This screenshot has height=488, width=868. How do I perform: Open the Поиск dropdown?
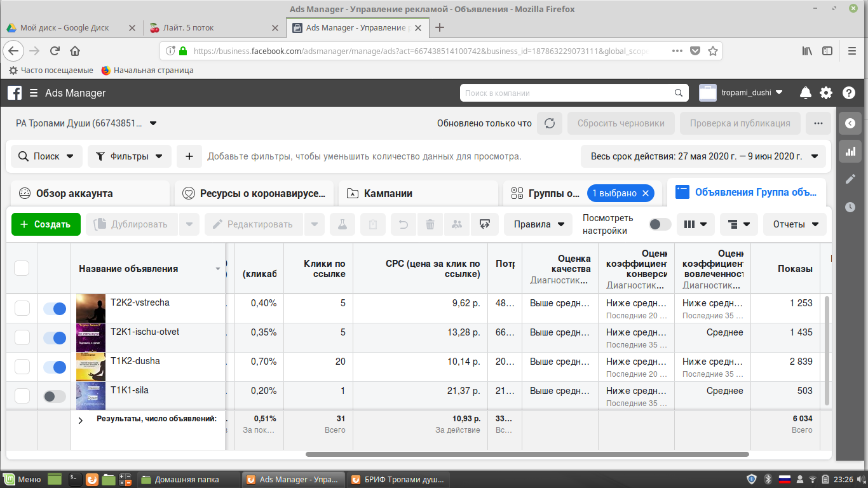pyautogui.click(x=46, y=156)
